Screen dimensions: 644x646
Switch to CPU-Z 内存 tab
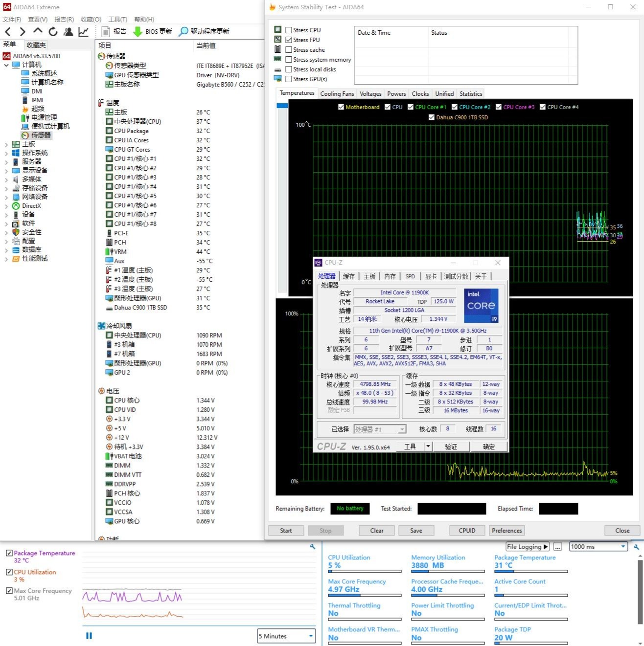point(390,276)
